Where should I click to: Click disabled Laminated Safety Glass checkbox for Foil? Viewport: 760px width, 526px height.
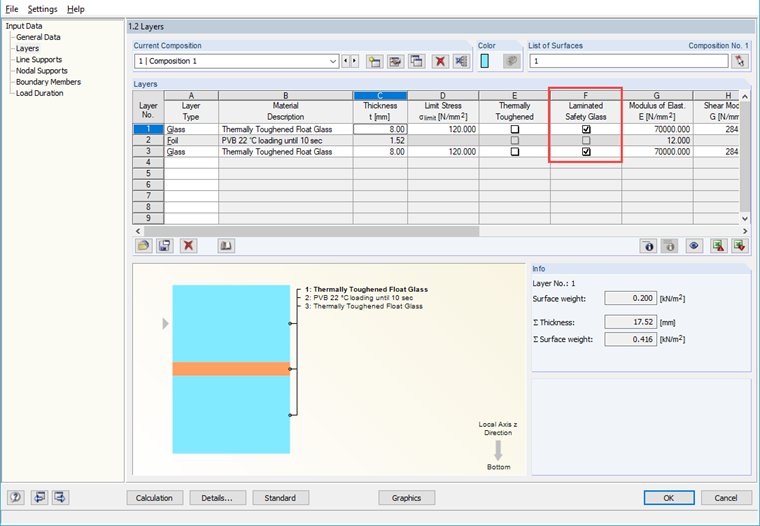click(586, 141)
